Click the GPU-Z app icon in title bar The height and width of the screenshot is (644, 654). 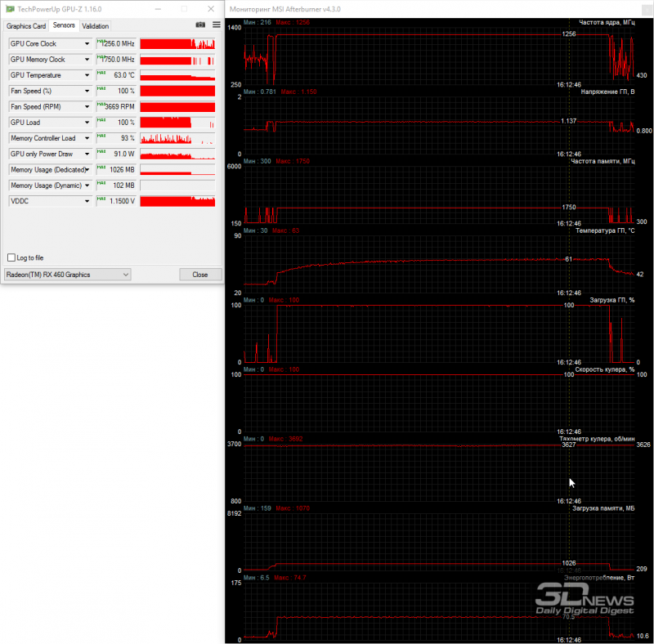(10, 9)
